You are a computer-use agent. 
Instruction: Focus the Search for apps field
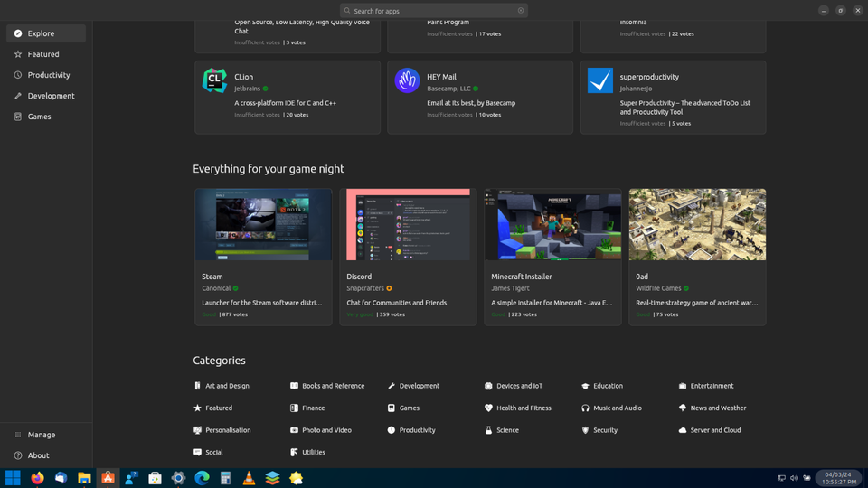tap(433, 11)
